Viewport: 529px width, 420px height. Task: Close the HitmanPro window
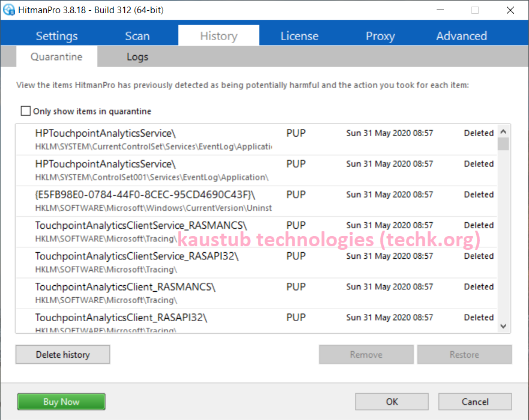click(x=510, y=10)
